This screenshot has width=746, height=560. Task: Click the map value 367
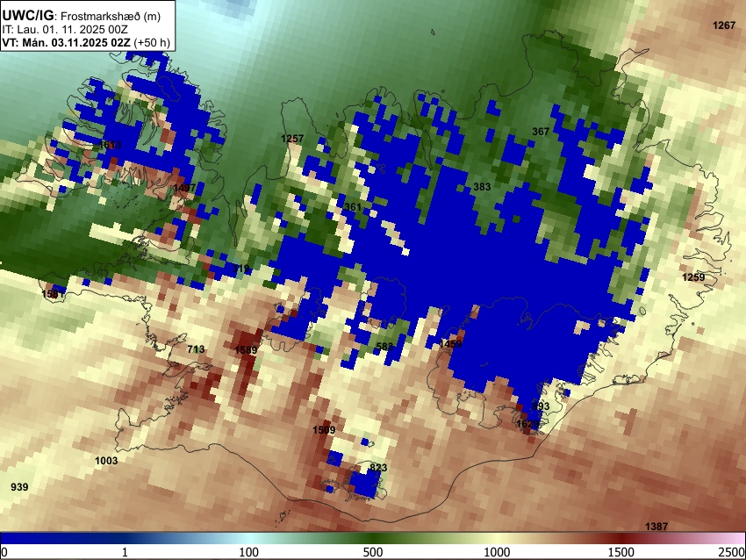541,132
